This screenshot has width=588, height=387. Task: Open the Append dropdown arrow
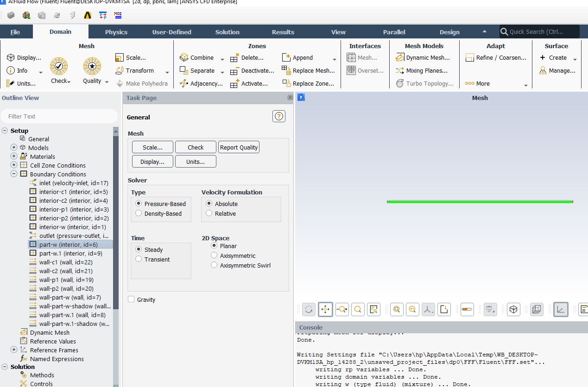coord(334,59)
